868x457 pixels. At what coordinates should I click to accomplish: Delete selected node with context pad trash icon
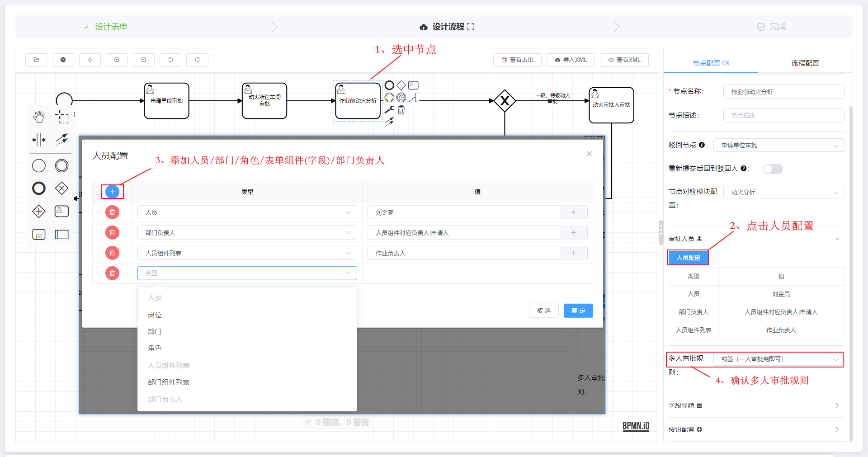tap(401, 110)
